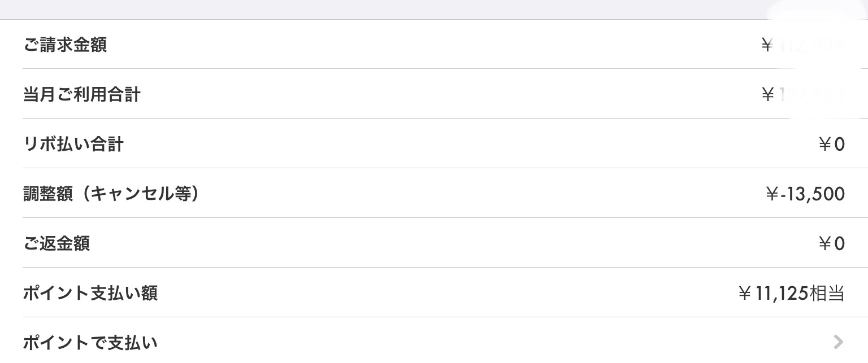The image size is (868, 363).
Task: Tap the ¥-13,500 adjustment amount
Action: pos(805,194)
